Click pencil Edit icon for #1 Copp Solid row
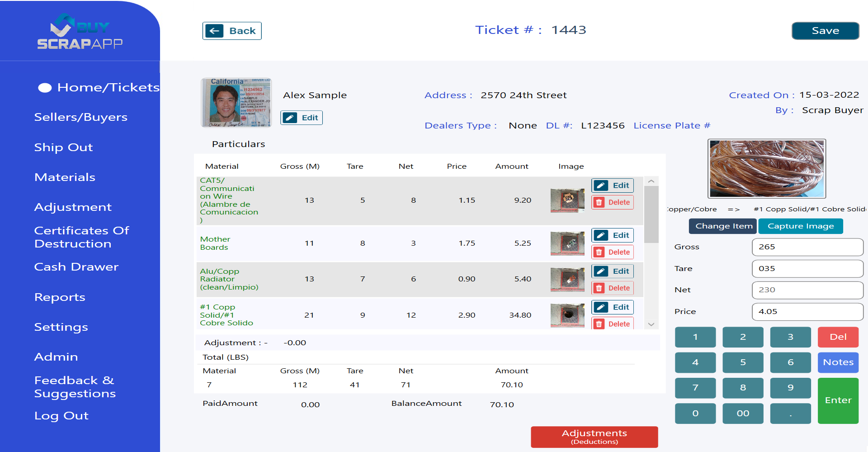The width and height of the screenshot is (868, 452). coord(601,307)
